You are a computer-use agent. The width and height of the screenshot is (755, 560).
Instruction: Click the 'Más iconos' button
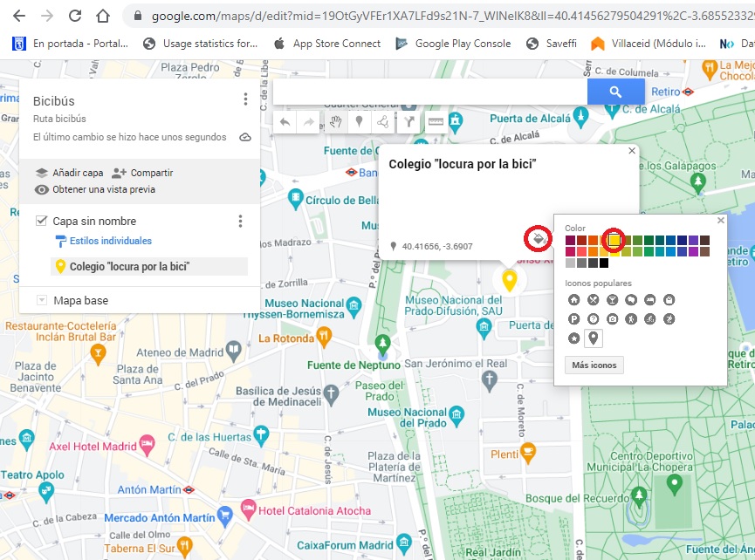point(594,365)
